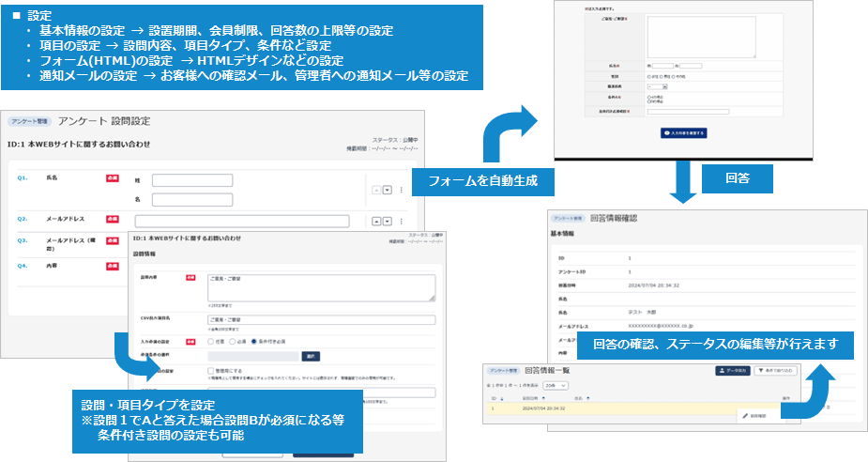The width and height of the screenshot is (868, 462).
Task: Click the move-up arrow for question Q1
Action: click(x=375, y=190)
